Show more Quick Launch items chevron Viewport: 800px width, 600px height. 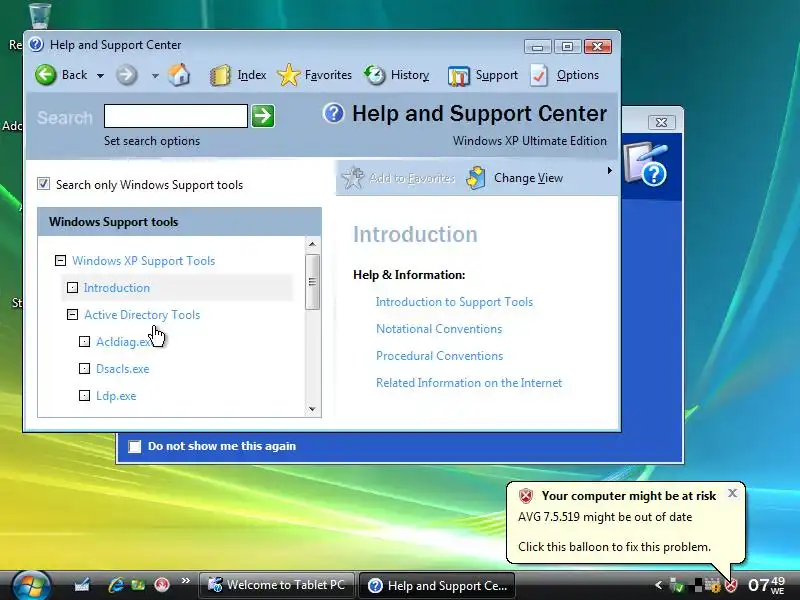point(185,581)
